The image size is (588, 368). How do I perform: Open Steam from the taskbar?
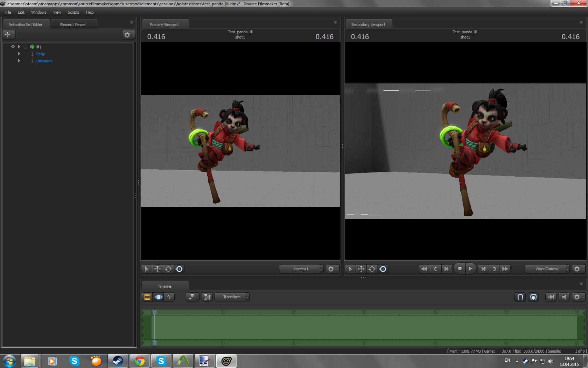click(x=118, y=361)
